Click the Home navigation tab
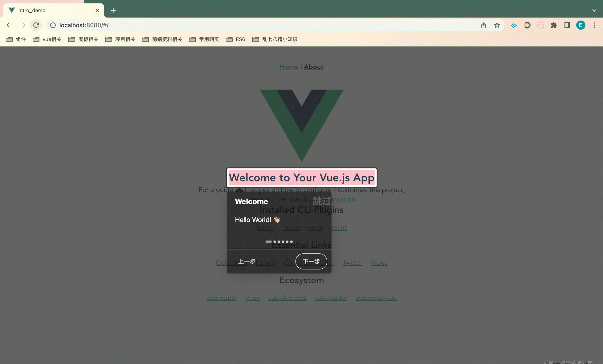 pos(289,67)
